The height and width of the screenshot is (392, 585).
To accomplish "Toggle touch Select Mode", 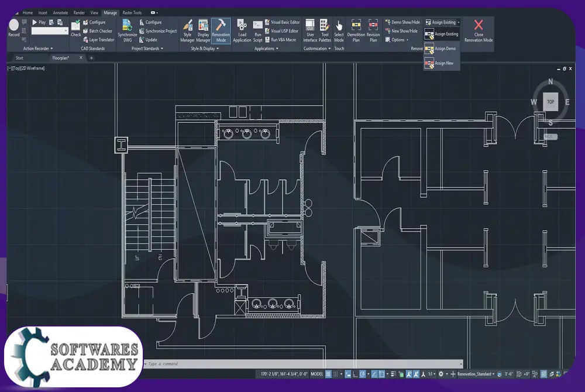I will click(339, 30).
